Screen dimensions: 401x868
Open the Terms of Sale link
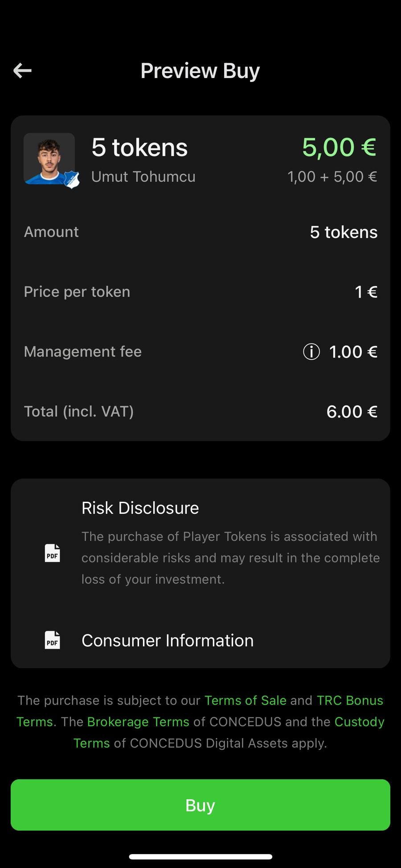(x=245, y=700)
